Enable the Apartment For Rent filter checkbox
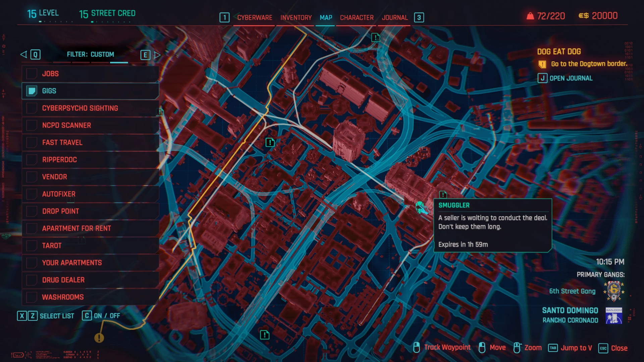The image size is (644, 362). pyautogui.click(x=32, y=228)
